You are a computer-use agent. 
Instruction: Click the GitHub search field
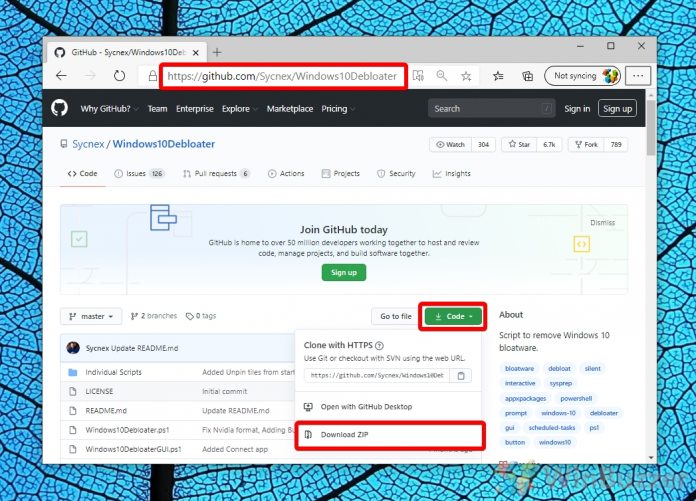click(489, 108)
